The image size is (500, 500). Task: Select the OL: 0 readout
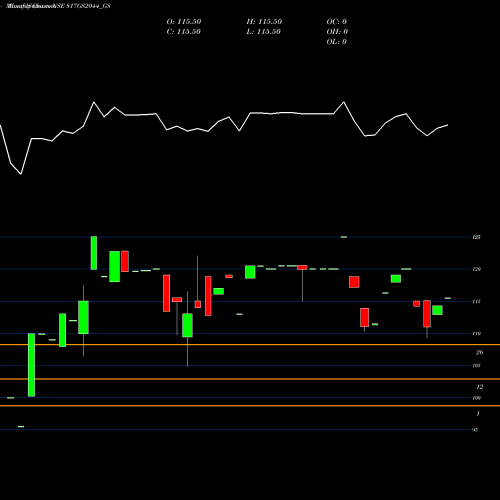(x=337, y=42)
